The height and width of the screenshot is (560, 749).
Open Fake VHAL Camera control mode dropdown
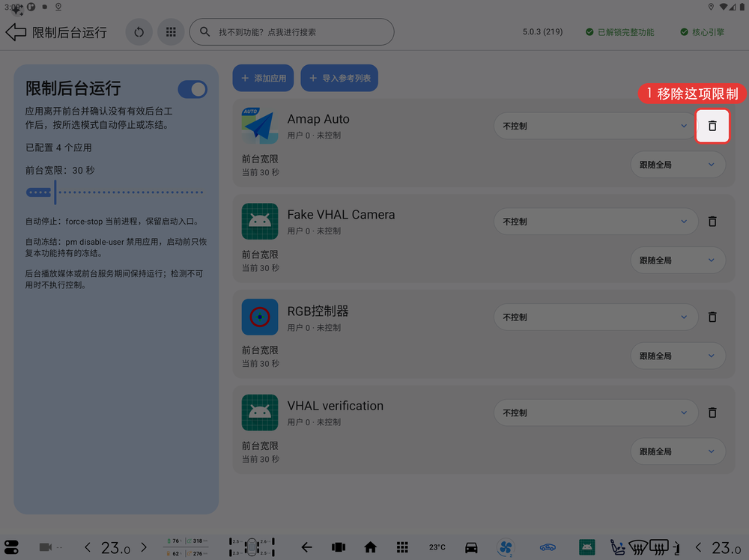[x=595, y=222]
